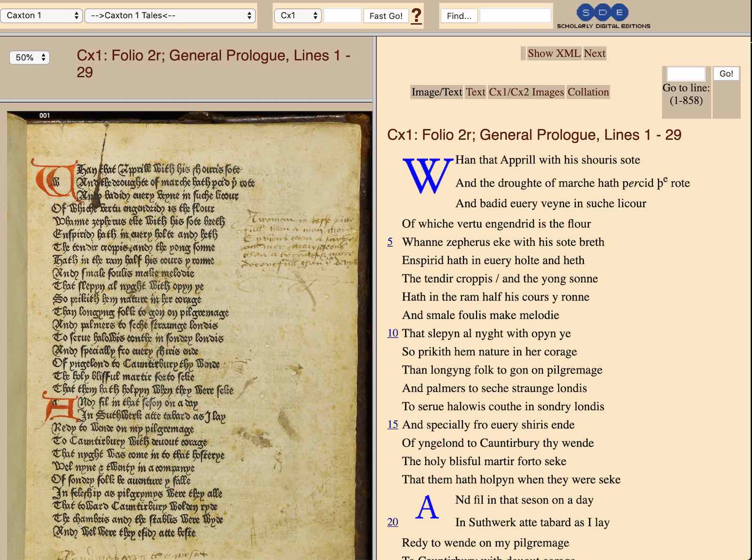Screen dimensions: 752x560
Task: Switch to Collation view
Action: point(588,92)
